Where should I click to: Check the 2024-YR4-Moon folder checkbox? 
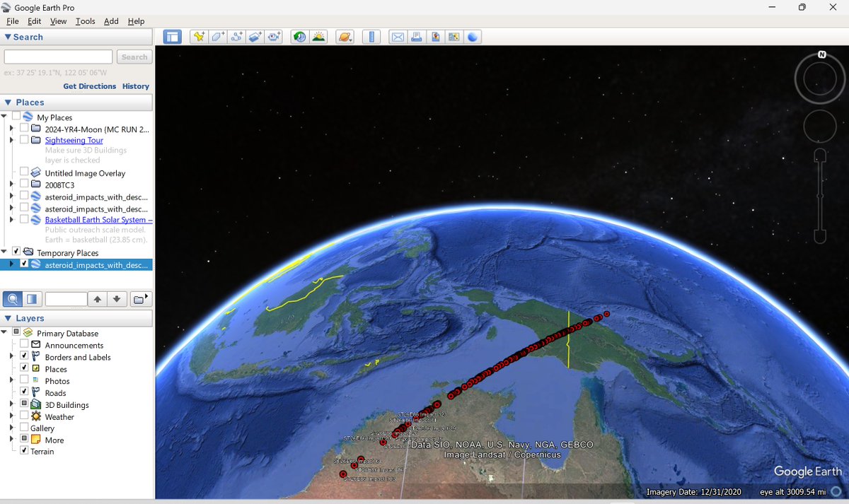click(x=24, y=129)
